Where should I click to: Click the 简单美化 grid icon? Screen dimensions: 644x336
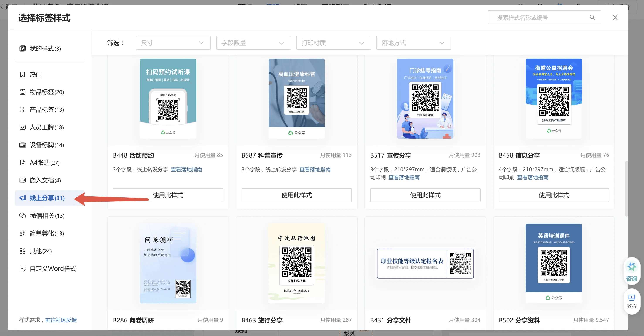[22, 233]
